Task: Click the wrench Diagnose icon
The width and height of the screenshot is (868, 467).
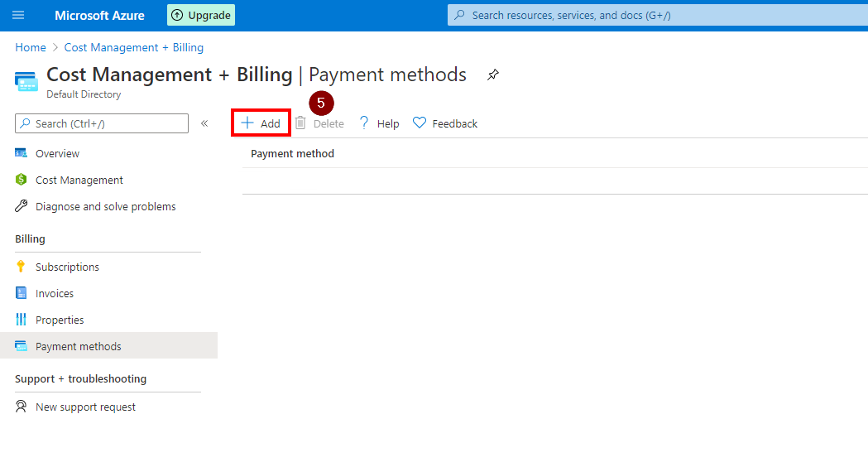Action: tap(21, 206)
